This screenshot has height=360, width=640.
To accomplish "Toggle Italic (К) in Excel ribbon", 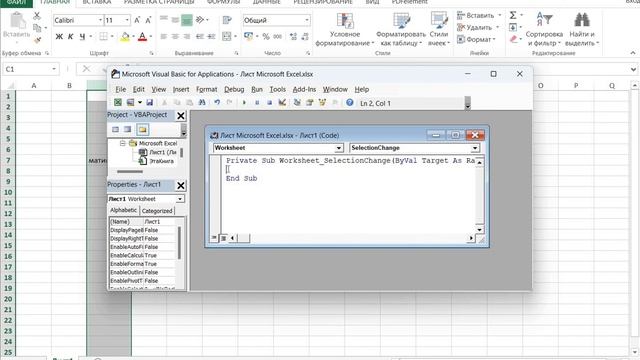I will pyautogui.click(x=71, y=37).
